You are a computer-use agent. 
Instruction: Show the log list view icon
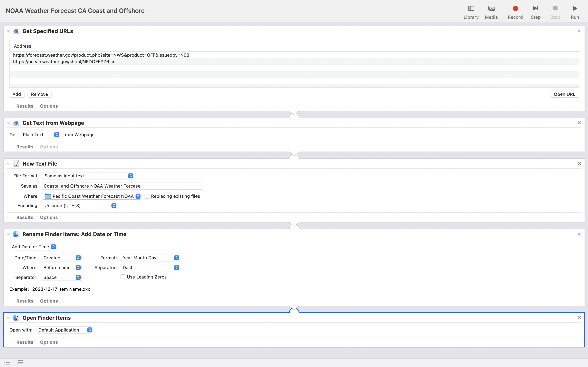pos(7,363)
